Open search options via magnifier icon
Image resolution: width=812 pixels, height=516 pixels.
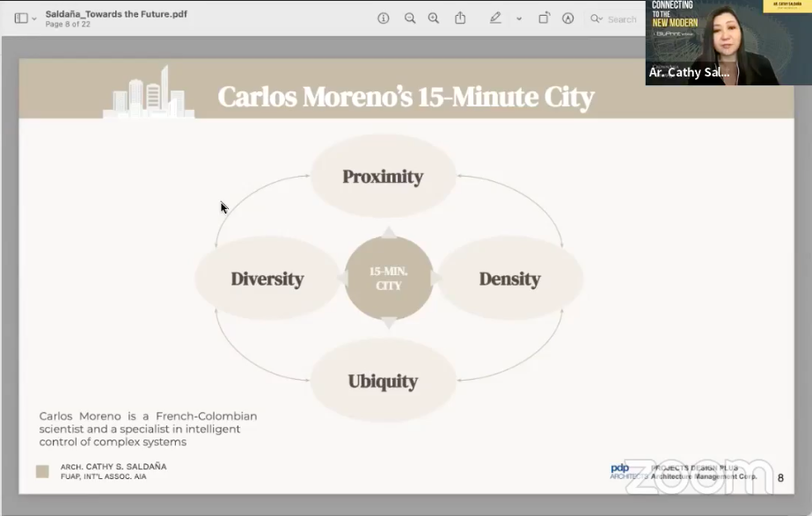[596, 18]
